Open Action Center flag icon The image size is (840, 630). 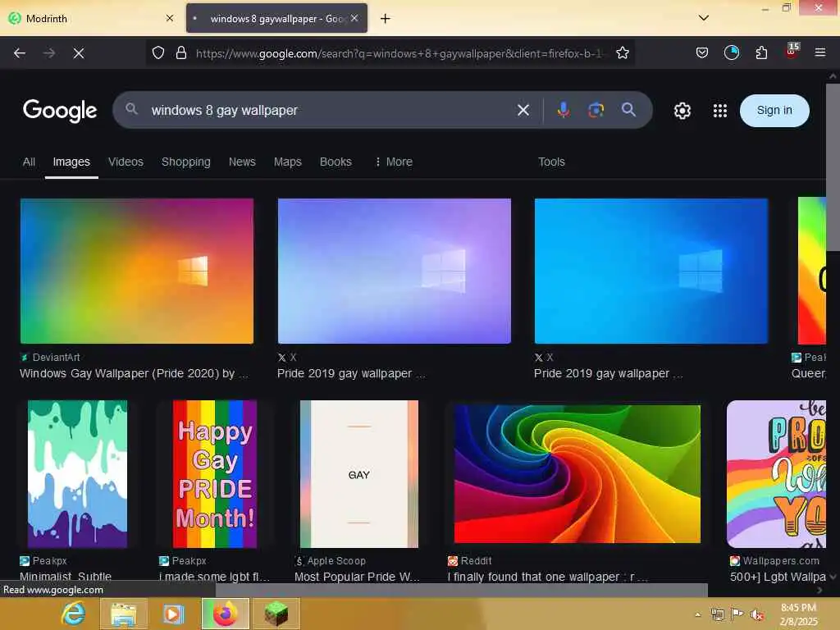tap(737, 614)
